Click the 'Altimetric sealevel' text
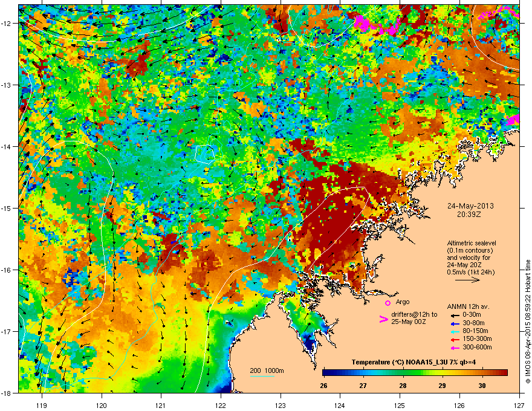Viewport: 532px width, 411px height. pyautogui.click(x=472, y=243)
